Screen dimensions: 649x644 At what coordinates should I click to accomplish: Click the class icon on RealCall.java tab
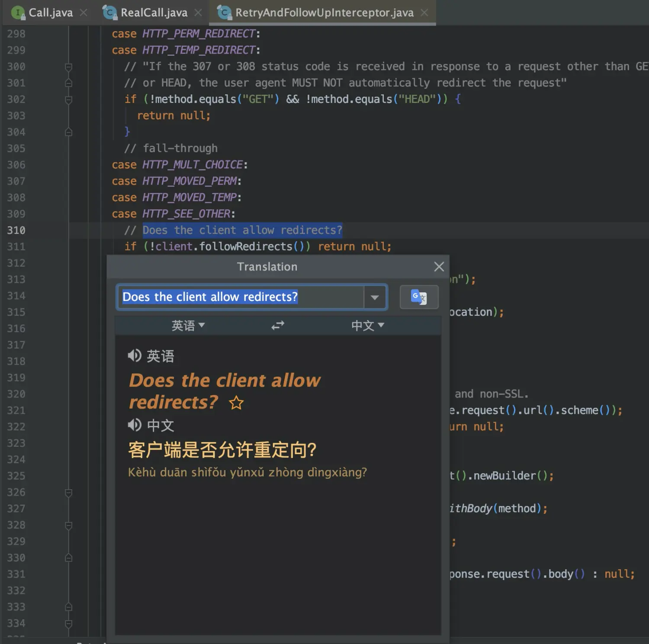(109, 12)
